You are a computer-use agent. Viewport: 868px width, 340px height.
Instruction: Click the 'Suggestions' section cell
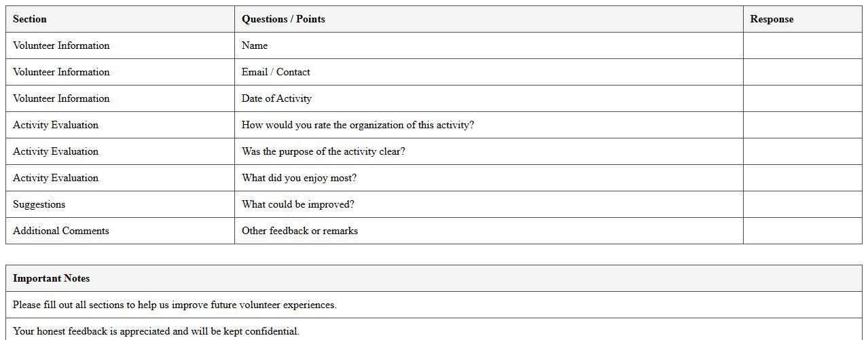pyautogui.click(x=39, y=204)
